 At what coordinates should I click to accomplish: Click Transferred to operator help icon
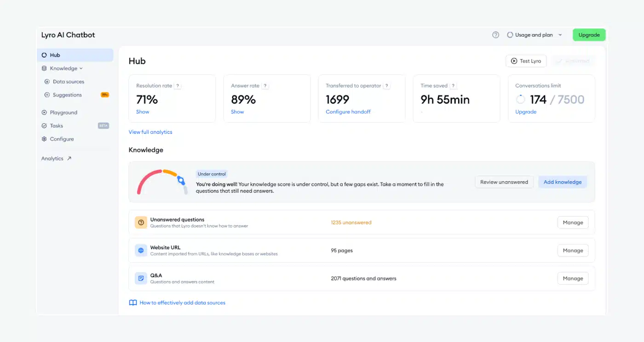387,86
